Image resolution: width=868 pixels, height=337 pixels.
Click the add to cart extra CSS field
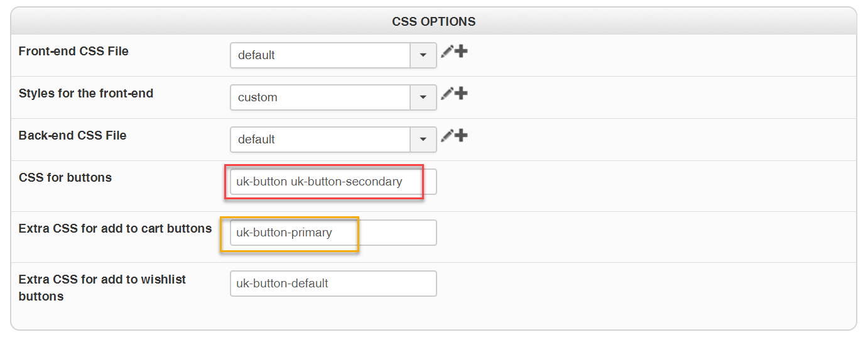point(333,233)
